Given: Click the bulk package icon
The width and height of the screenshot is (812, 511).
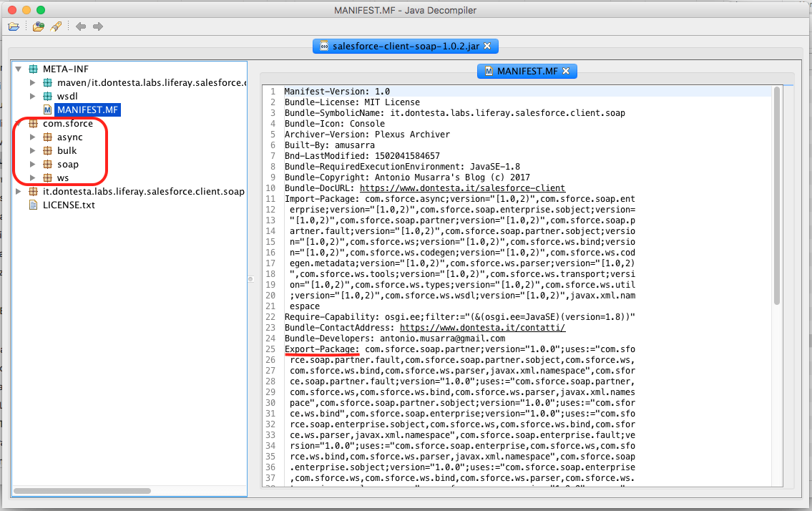Looking at the screenshot, I should coord(48,150).
